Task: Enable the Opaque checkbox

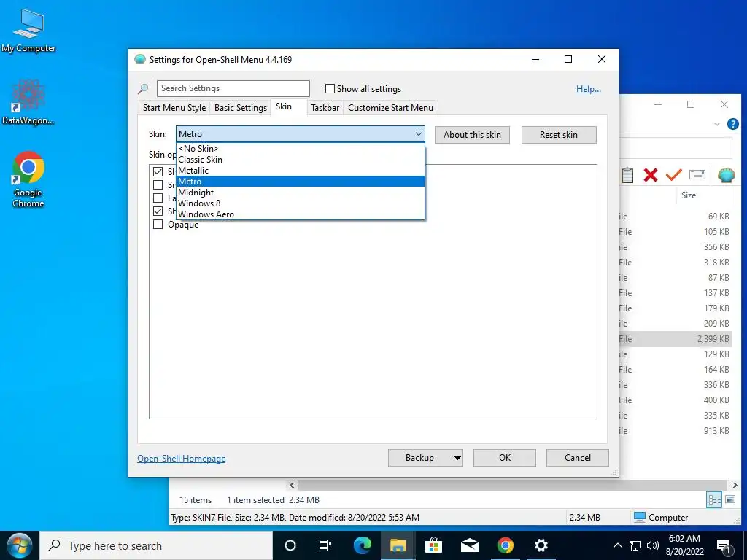Action: (x=158, y=225)
